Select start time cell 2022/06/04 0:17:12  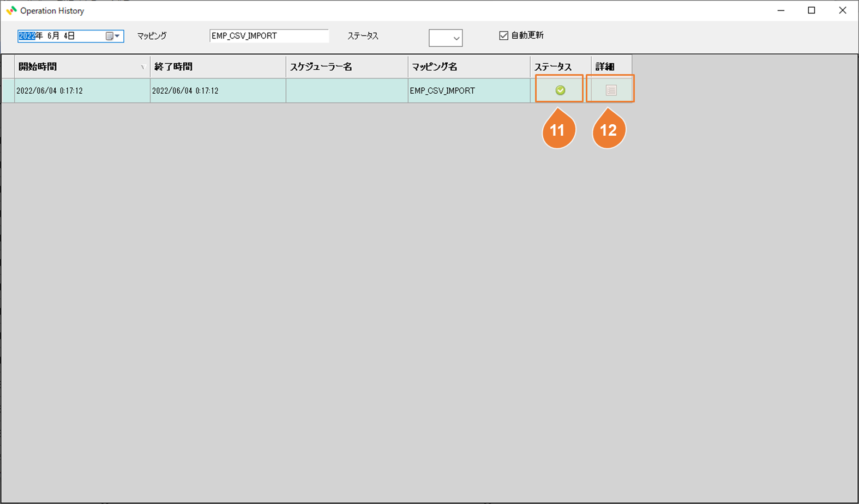(82, 90)
